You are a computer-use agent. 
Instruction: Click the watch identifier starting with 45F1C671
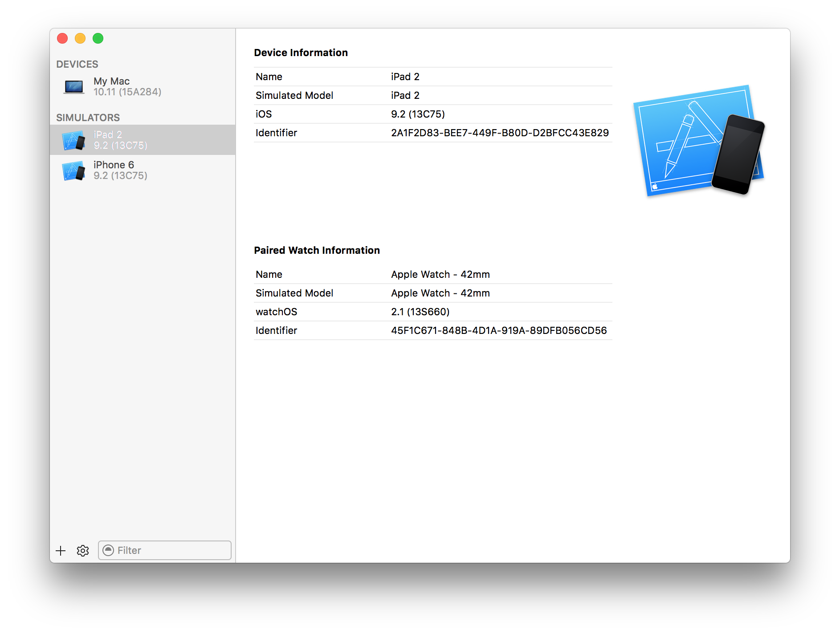(498, 331)
